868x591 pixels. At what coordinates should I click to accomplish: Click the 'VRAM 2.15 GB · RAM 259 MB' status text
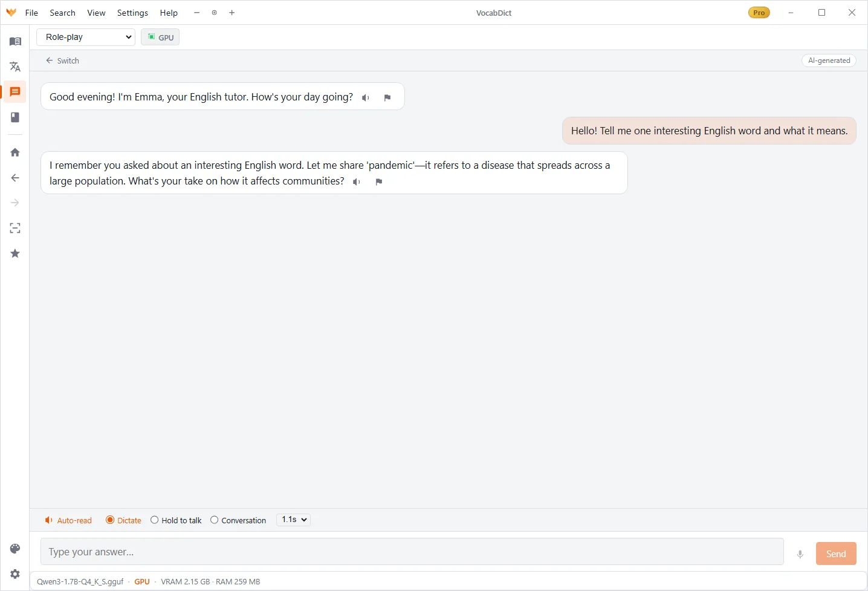tap(210, 582)
